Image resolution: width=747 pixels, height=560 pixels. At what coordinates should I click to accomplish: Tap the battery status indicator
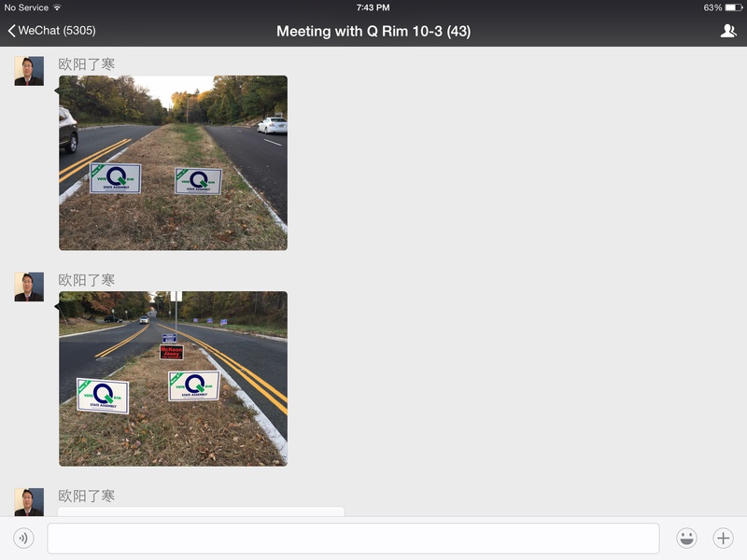[733, 7]
